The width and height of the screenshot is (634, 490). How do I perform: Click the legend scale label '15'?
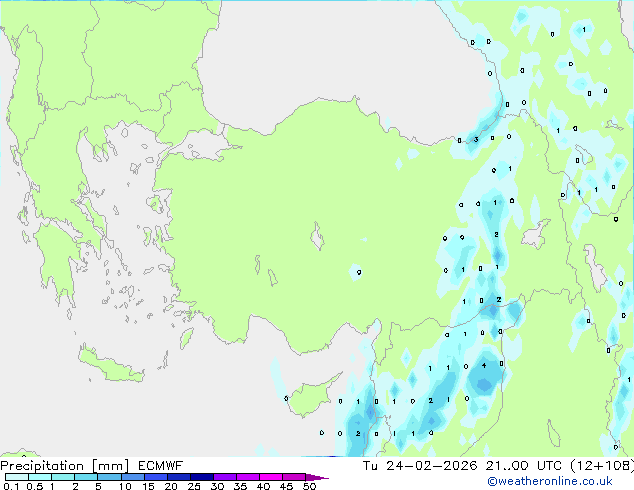click(x=148, y=486)
